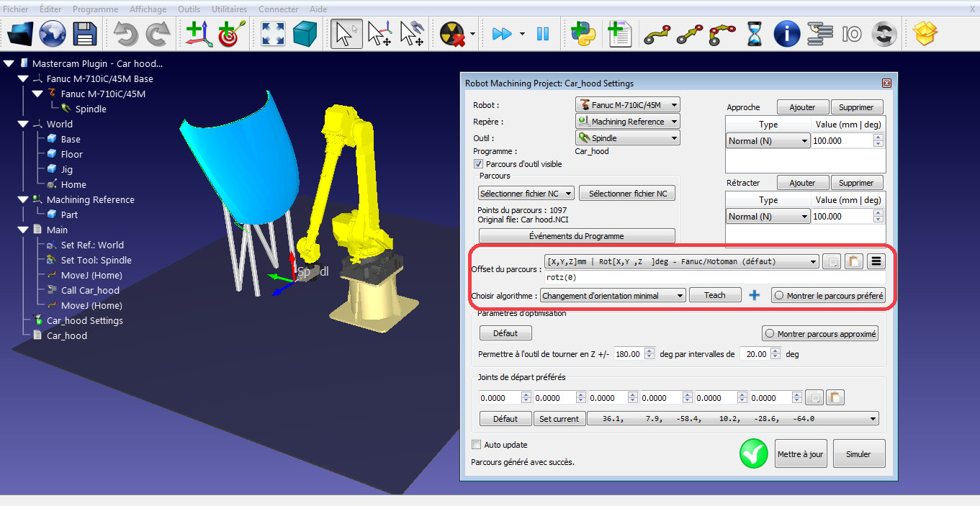Viewport: 980px width, 506px height.
Task: Switch to isometric cube view
Action: [x=305, y=34]
